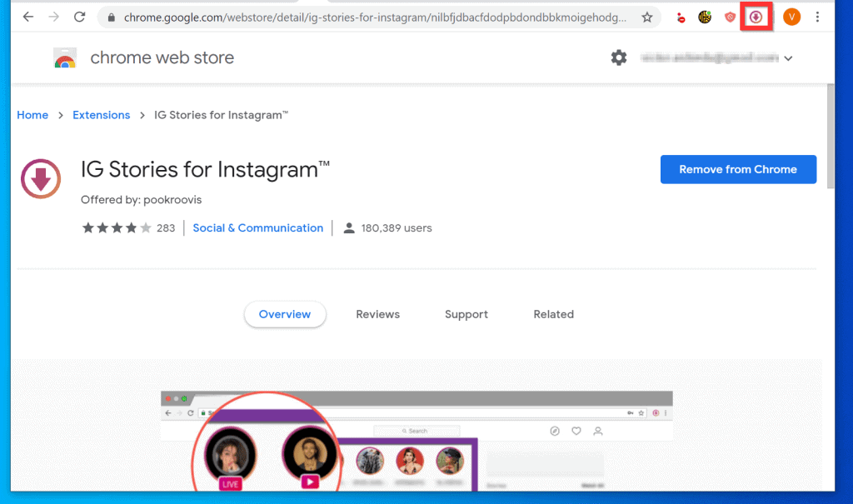View site security lock information
853x504 pixels.
tap(112, 17)
